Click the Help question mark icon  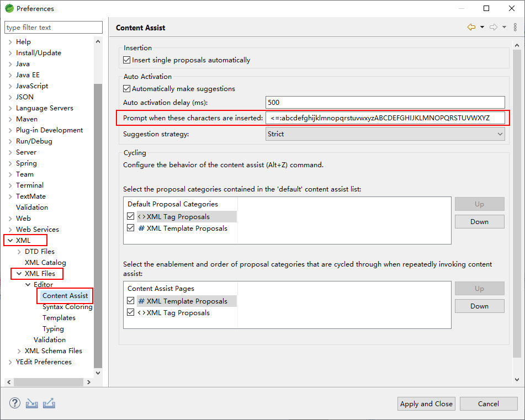pos(15,403)
